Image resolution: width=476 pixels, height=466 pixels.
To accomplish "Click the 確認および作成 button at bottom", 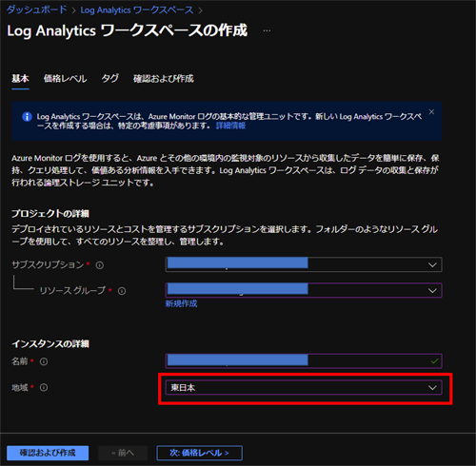I will pyautogui.click(x=48, y=453).
